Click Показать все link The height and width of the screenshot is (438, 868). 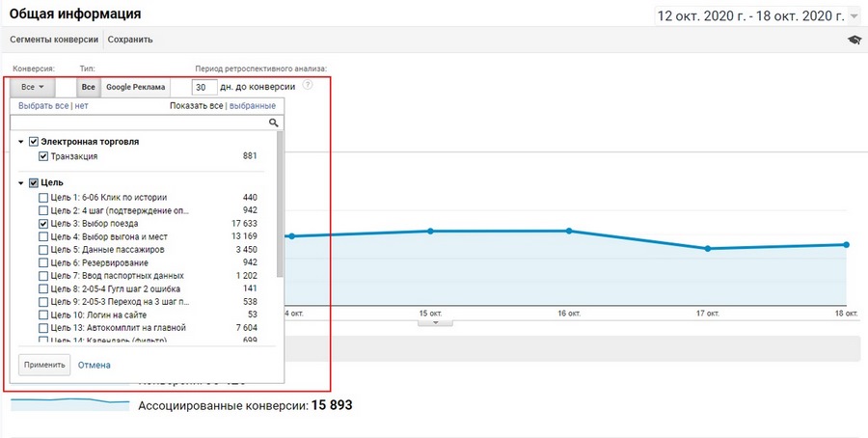click(197, 105)
